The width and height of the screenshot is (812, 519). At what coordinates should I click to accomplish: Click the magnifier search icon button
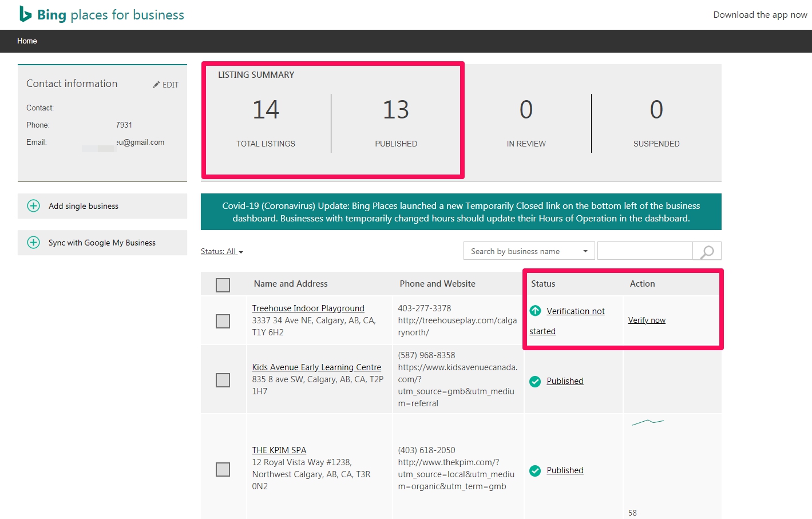[x=707, y=251]
